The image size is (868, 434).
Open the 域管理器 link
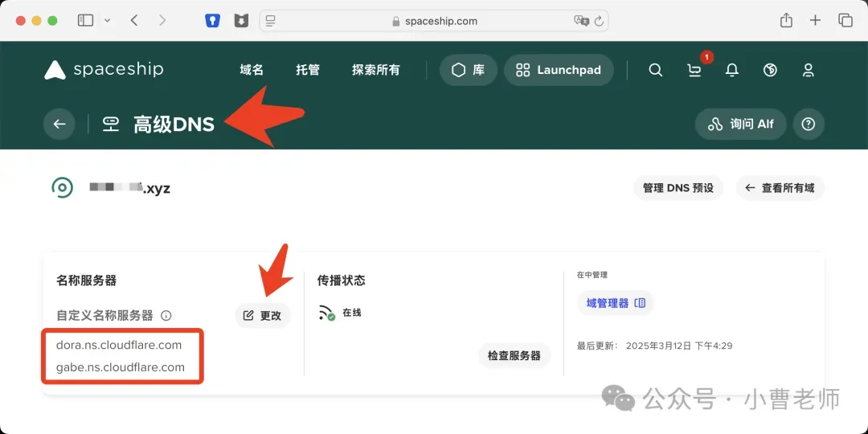[x=616, y=303]
